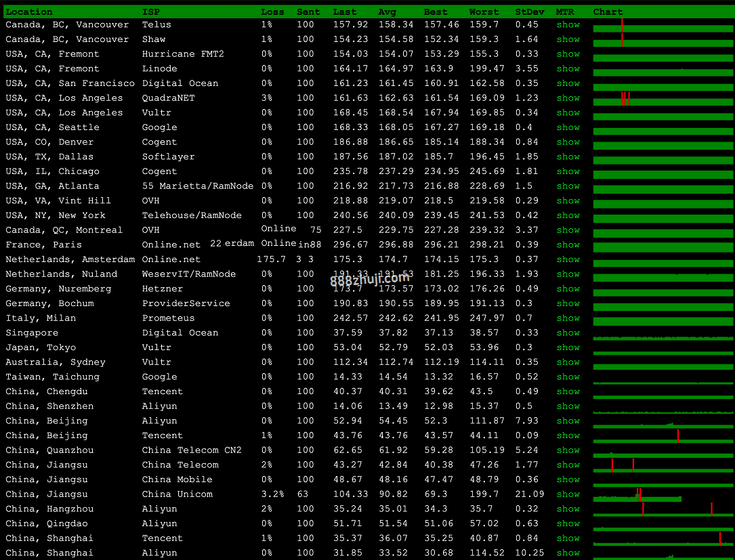Open 'show' link for San Francisco Digital Ocean

pos(568,83)
